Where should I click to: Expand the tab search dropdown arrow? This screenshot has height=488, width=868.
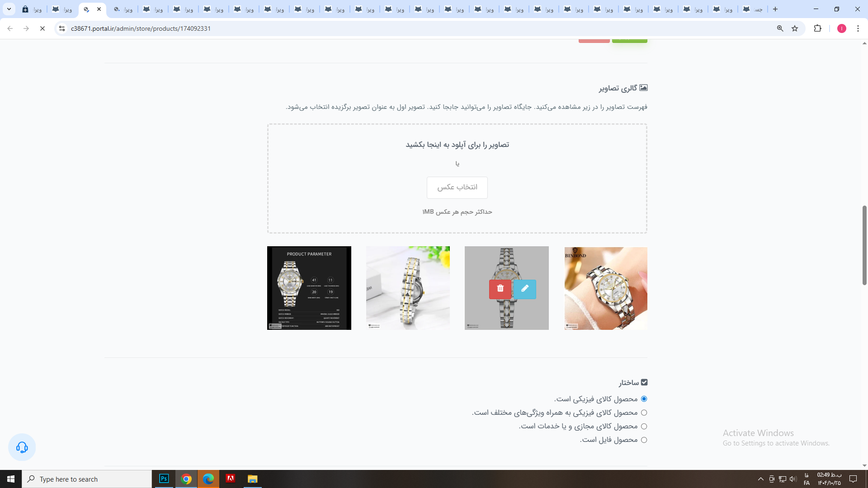tap(9, 9)
